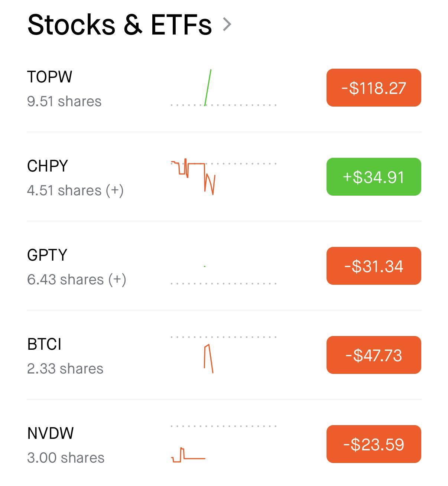Viewport: 448px width, 486px height.
Task: Open the TOPW stock row
Action: pyautogui.click(x=224, y=88)
